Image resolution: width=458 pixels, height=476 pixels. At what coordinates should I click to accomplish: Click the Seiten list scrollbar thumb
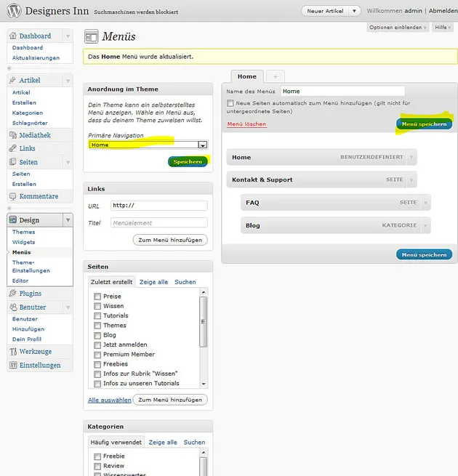tap(203, 322)
